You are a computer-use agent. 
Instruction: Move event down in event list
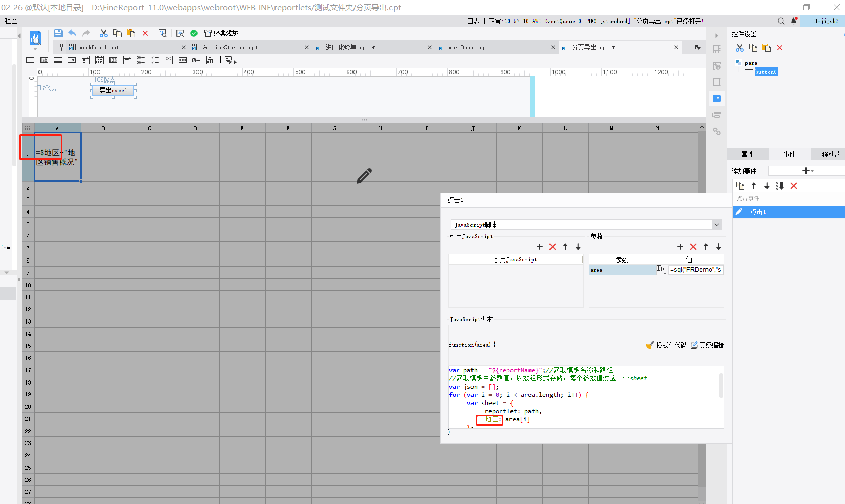[x=767, y=186]
